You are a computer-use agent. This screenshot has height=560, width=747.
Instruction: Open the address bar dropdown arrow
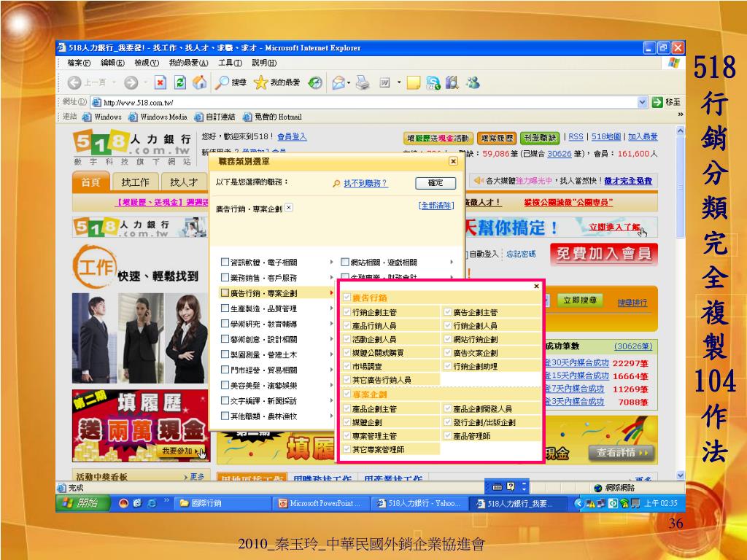pyautogui.click(x=642, y=102)
